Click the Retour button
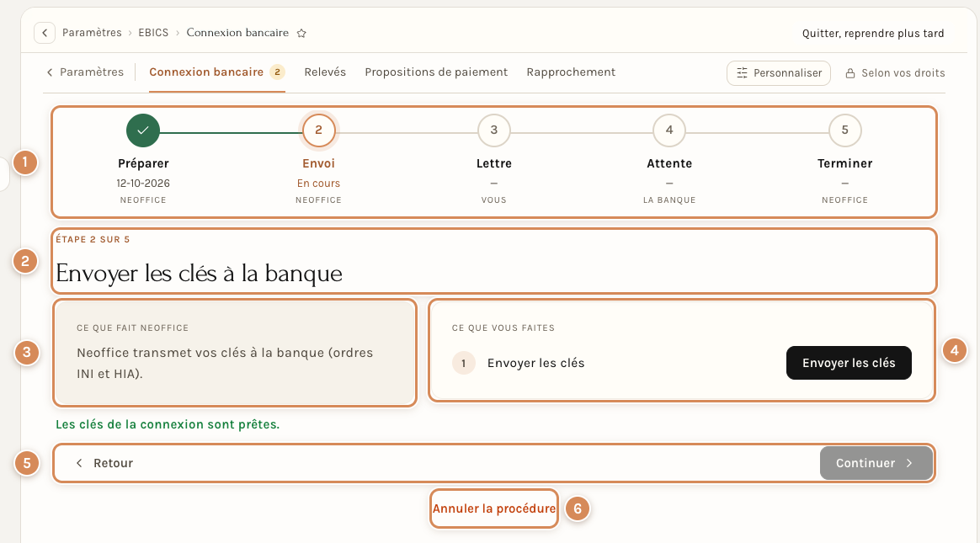This screenshot has width=980, height=543. 104,463
